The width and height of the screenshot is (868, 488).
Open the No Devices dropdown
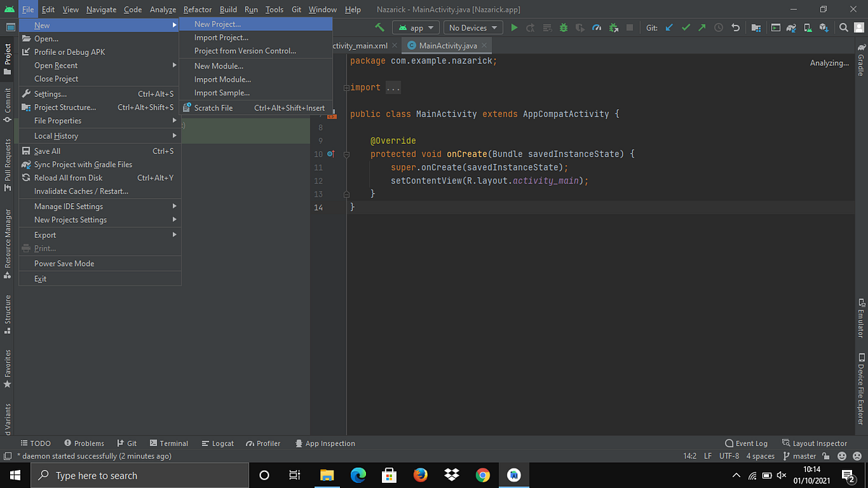pos(472,27)
